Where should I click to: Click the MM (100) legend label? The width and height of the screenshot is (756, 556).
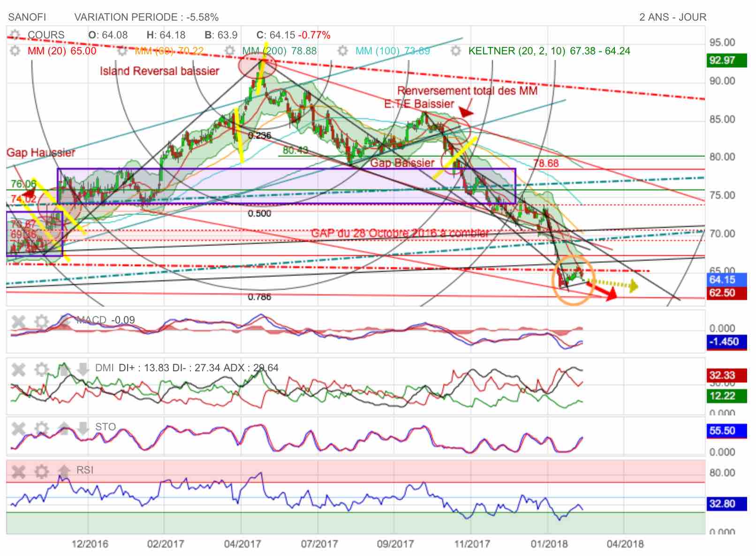tap(393, 51)
